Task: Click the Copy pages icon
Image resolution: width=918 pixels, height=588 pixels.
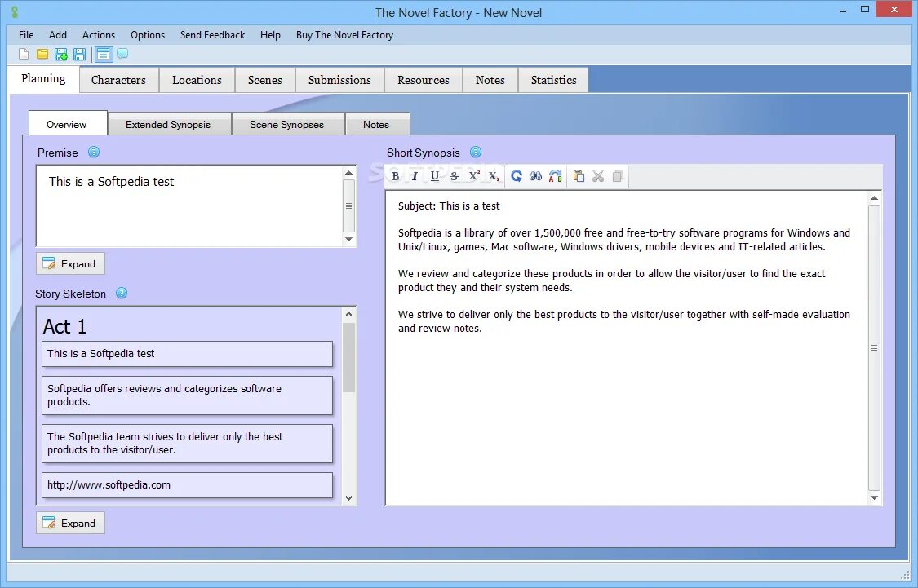Action: pyautogui.click(x=618, y=176)
